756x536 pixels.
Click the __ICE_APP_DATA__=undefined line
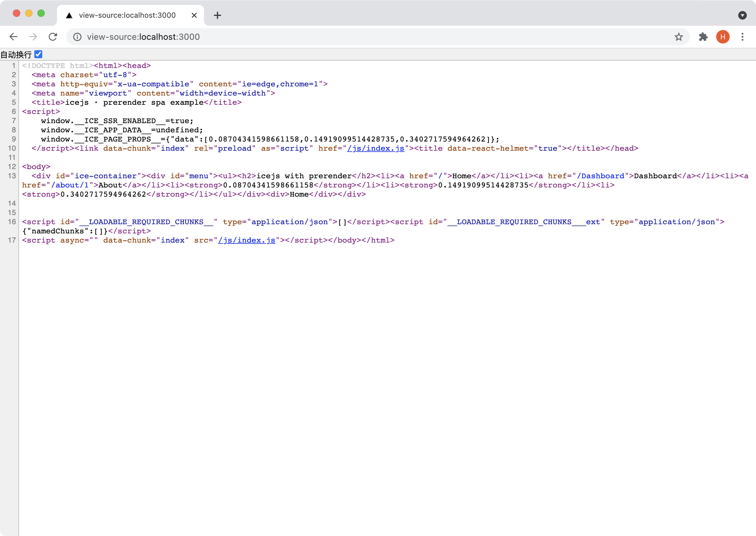click(x=122, y=130)
